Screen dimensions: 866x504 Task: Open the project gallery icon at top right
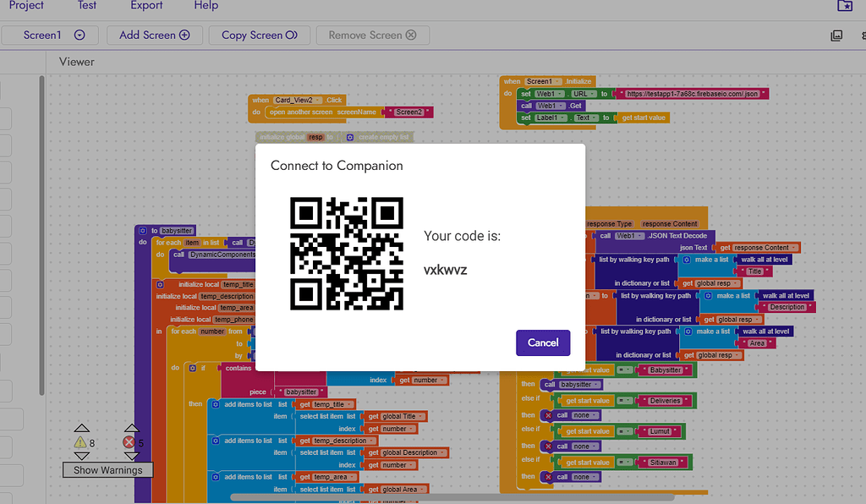845,6
